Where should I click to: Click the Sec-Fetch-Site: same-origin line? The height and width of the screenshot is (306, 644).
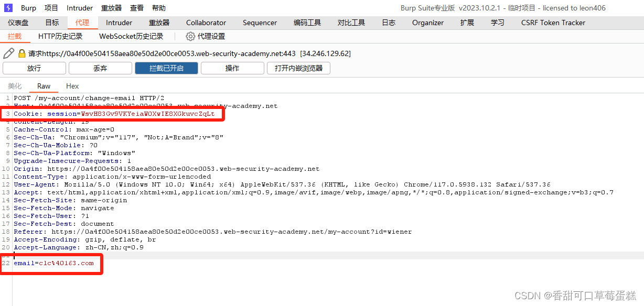[x=70, y=200]
